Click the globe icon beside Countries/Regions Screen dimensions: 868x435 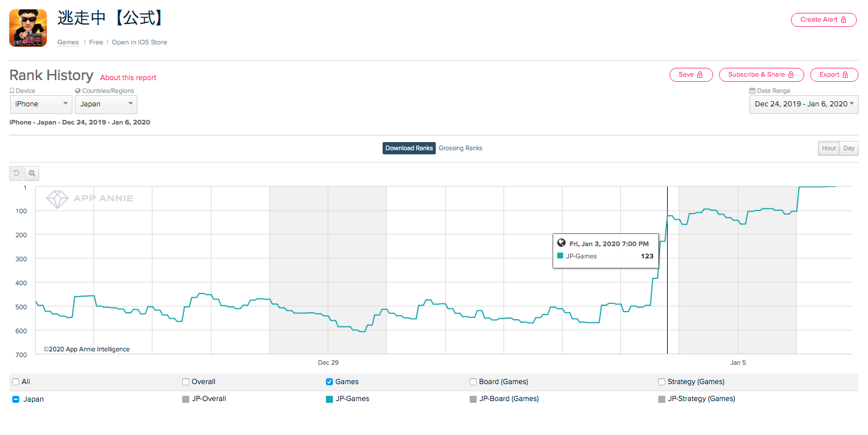coord(78,91)
